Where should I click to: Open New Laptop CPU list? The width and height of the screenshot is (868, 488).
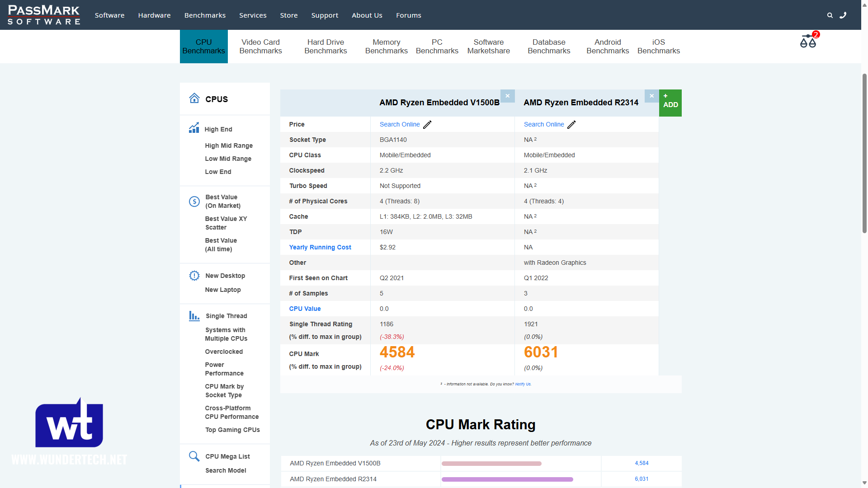coord(223,290)
